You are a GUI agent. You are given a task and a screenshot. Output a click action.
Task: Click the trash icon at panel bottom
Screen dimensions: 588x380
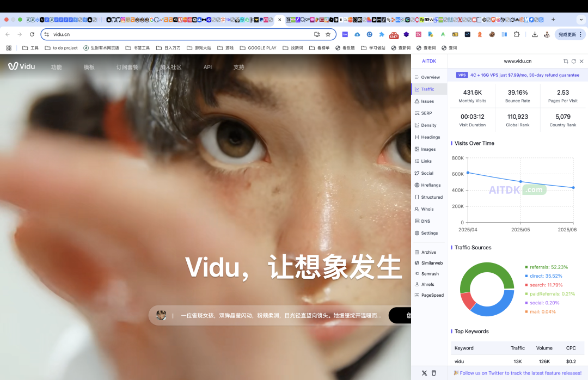434,373
